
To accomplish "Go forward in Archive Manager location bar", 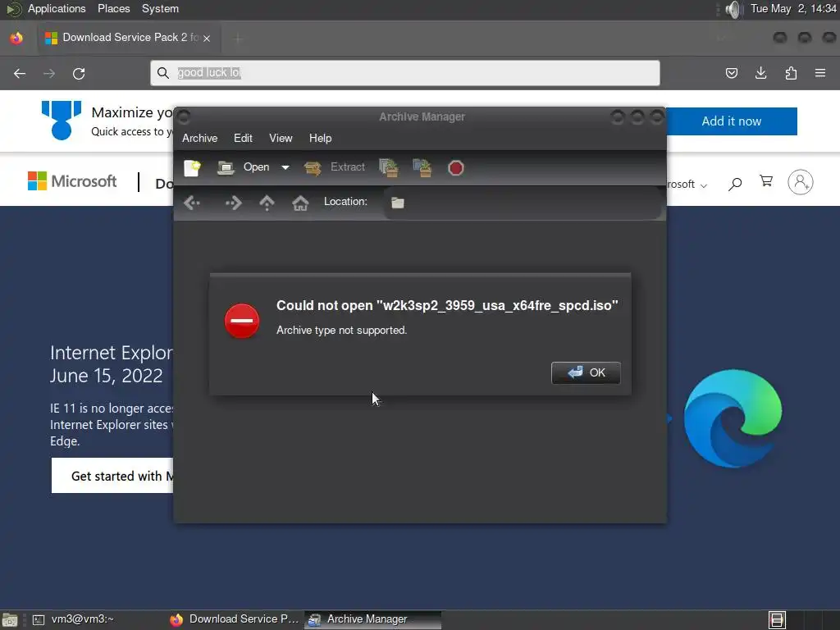I will pyautogui.click(x=234, y=203).
